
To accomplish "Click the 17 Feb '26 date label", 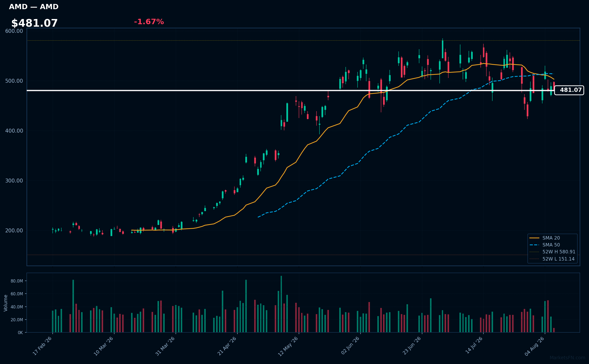I will click(x=42, y=346).
